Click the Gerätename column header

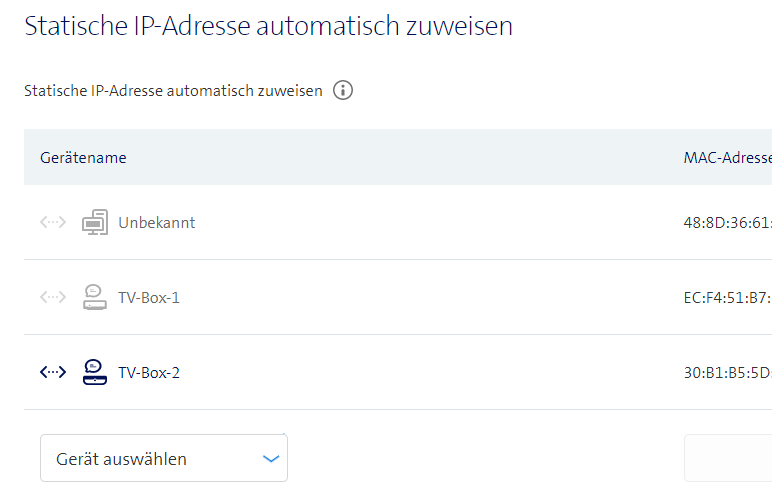(x=83, y=158)
